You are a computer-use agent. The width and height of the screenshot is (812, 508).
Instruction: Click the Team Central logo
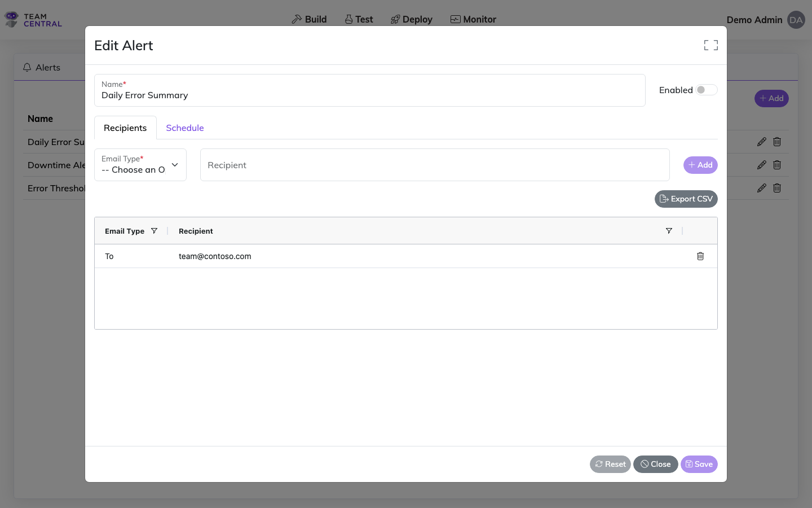click(x=33, y=20)
